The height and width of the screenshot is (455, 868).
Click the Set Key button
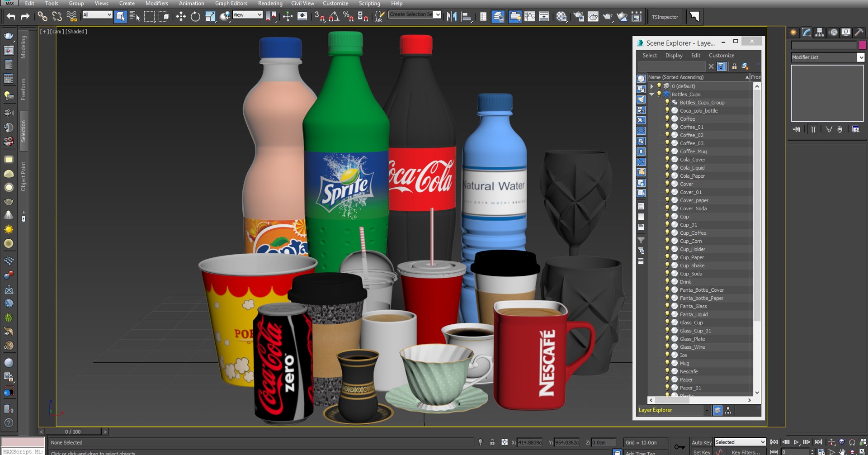(701, 452)
